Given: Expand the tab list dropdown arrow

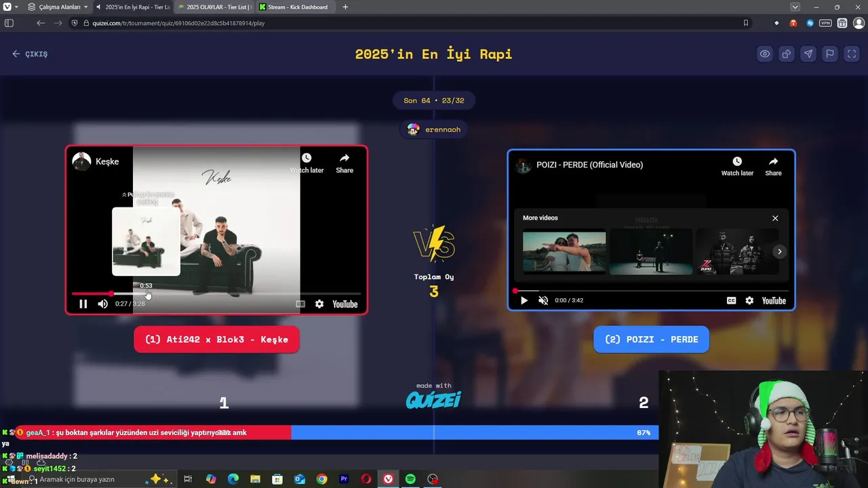Looking at the screenshot, I should coord(795,7).
